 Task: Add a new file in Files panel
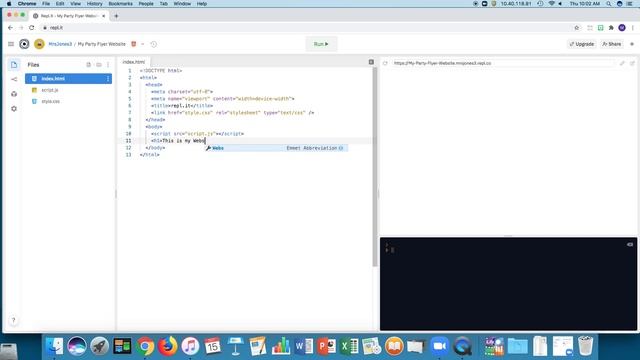[89, 64]
